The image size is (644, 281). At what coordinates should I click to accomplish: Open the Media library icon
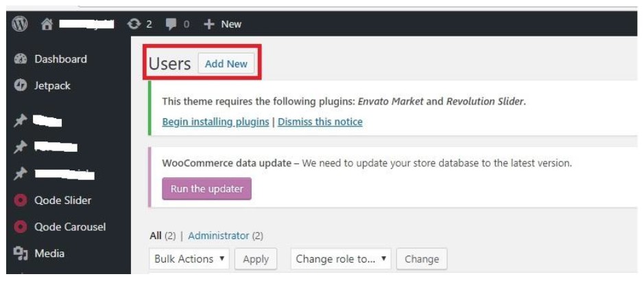pyautogui.click(x=20, y=254)
